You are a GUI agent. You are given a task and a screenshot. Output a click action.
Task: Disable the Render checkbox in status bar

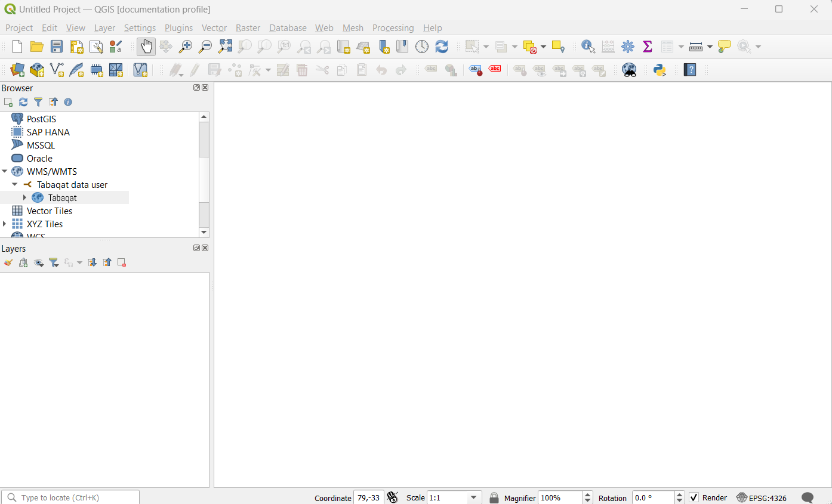694,497
